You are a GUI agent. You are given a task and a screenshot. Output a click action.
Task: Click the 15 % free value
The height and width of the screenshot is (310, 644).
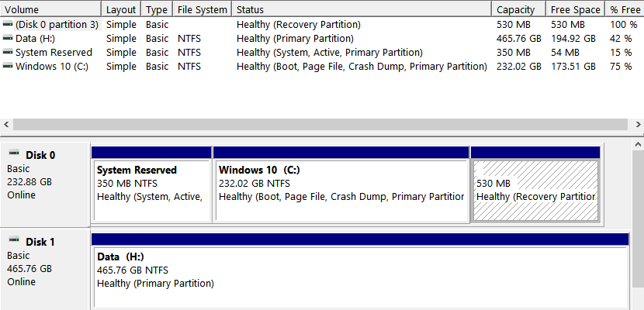coord(621,53)
